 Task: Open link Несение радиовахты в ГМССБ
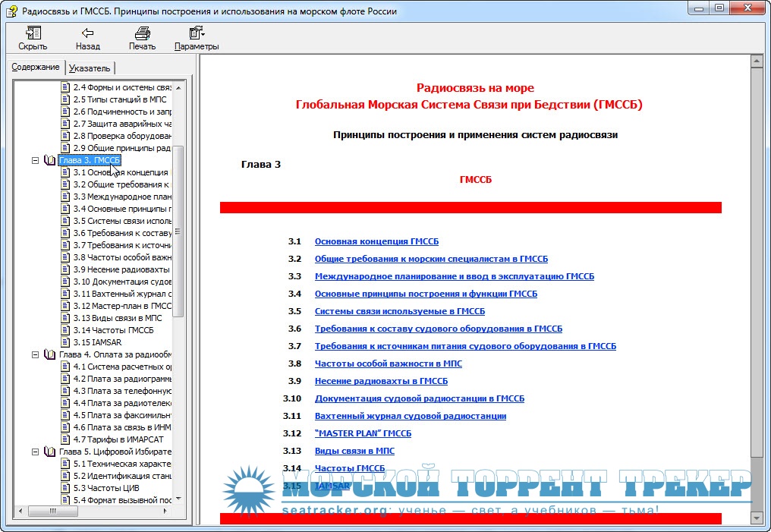click(381, 381)
